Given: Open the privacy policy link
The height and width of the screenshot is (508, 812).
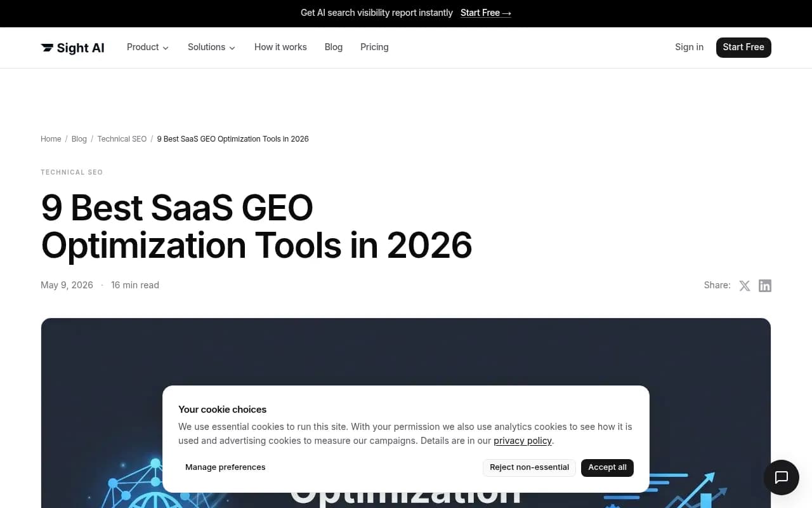Looking at the screenshot, I should 523,441.
